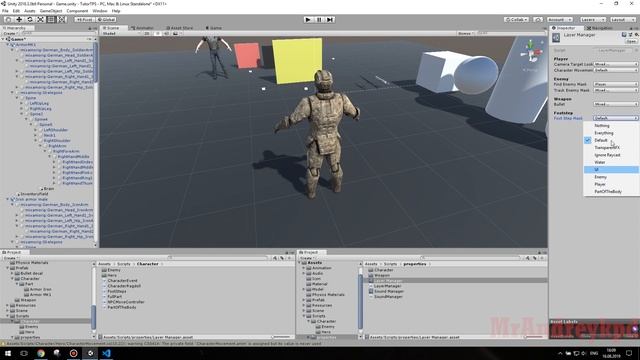Open the File menu
640x360 pixels.
[5, 11]
